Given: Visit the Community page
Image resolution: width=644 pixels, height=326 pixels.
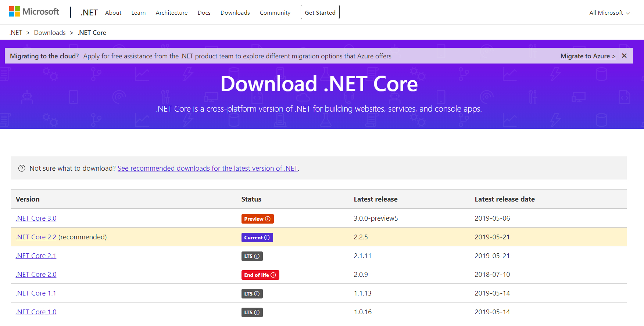Looking at the screenshot, I should tap(275, 12).
